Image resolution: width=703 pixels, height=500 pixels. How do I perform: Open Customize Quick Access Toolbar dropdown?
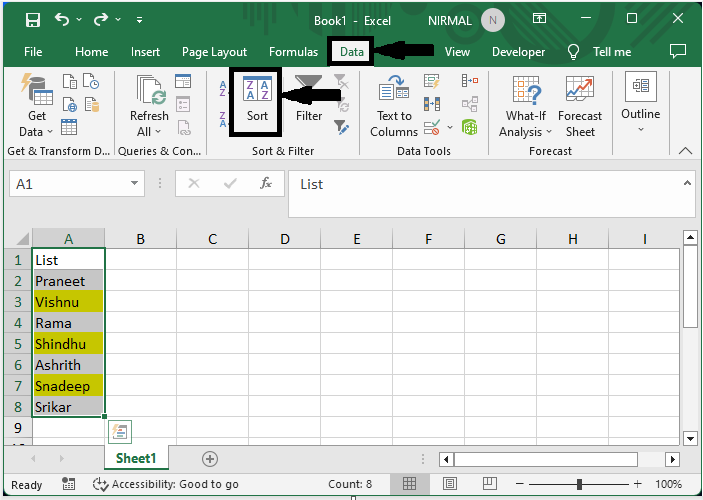coord(139,20)
